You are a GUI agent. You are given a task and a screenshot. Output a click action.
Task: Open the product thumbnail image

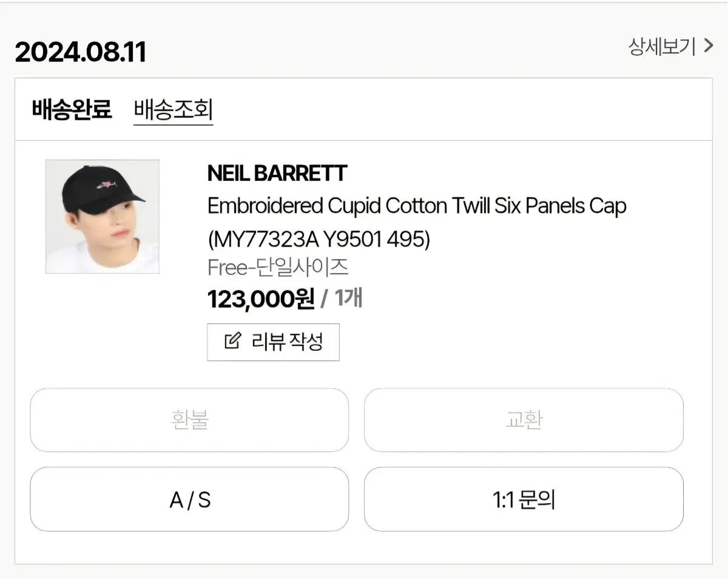(x=102, y=216)
